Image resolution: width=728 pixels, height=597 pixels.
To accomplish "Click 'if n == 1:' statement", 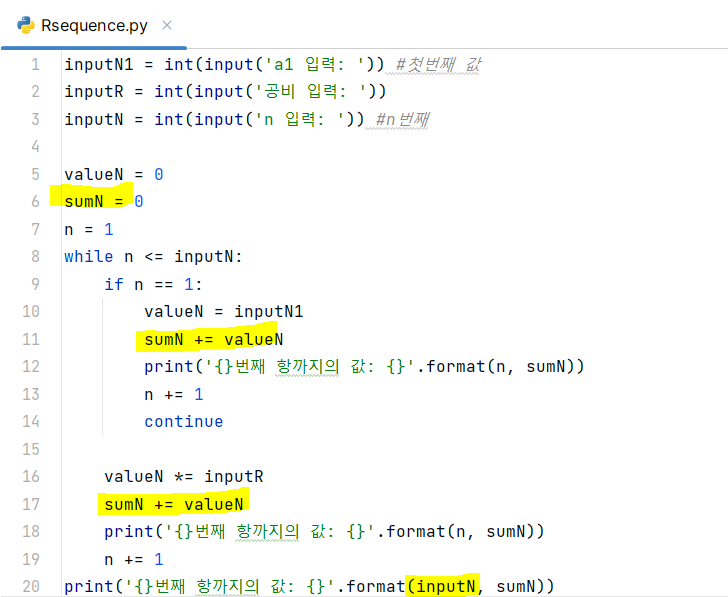I will point(153,284).
